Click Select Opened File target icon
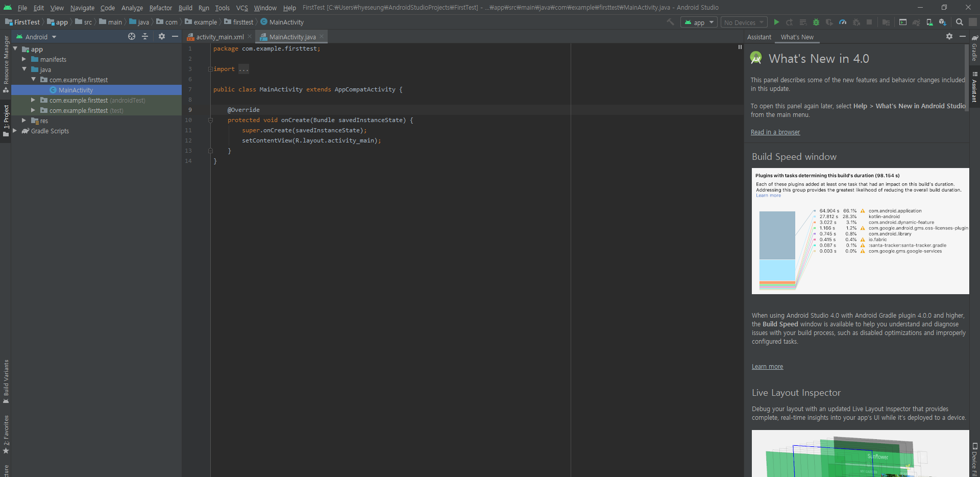The image size is (980, 477). coord(132,36)
